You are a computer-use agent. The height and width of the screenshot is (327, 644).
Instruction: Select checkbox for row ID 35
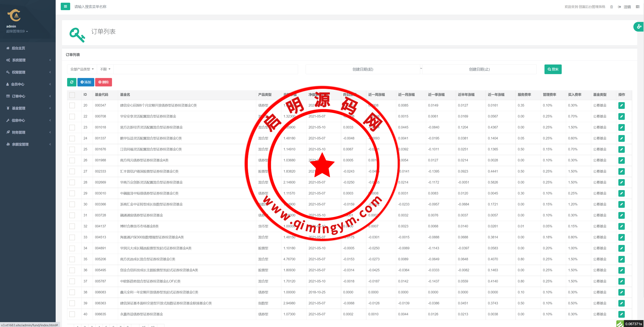tap(72, 259)
